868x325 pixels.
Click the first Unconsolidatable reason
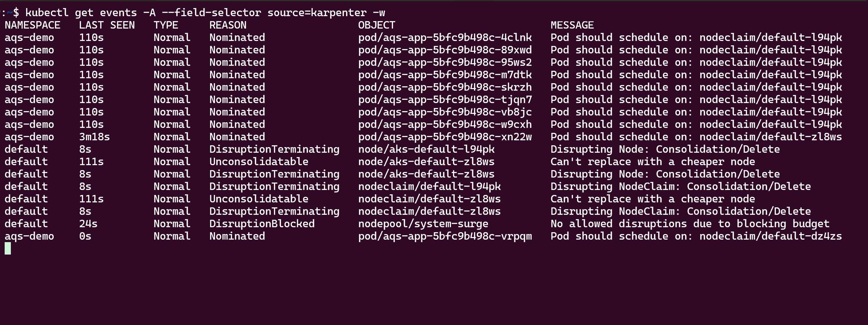click(x=259, y=162)
